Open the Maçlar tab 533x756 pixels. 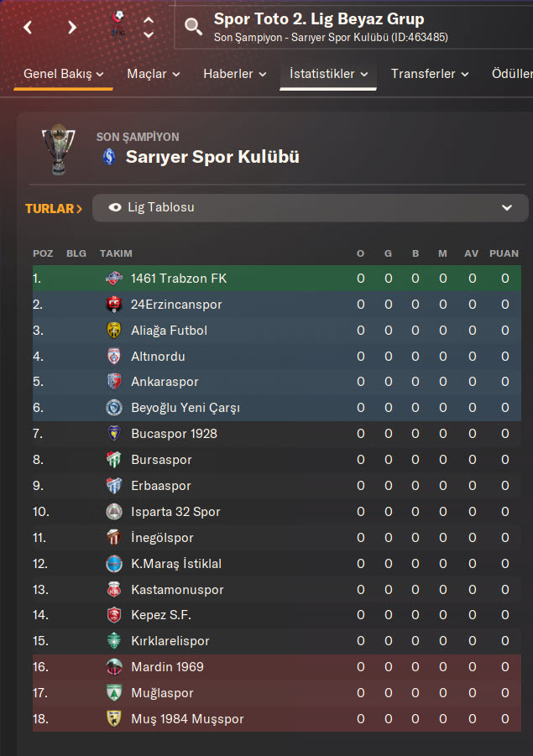[153, 74]
